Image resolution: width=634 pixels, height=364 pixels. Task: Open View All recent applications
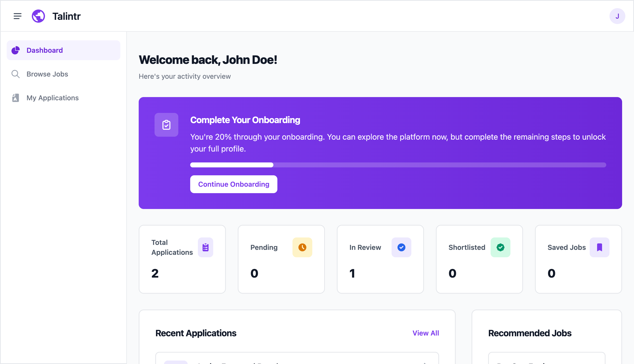click(x=425, y=333)
